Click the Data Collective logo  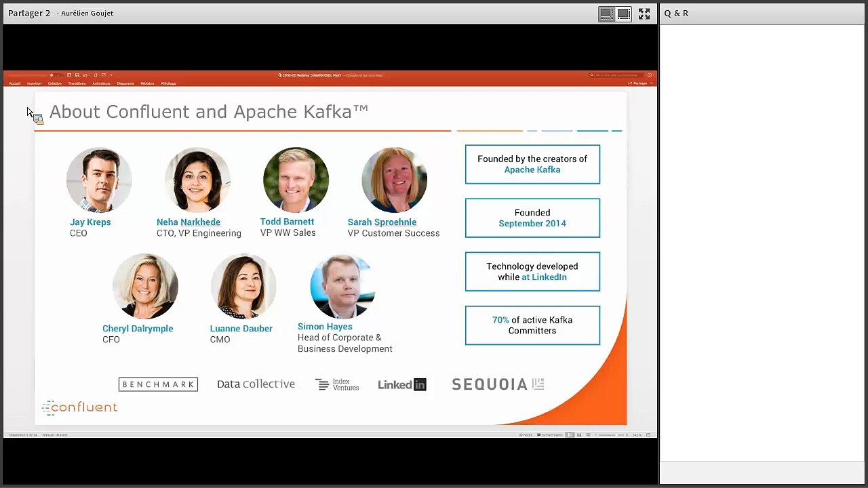click(x=256, y=384)
